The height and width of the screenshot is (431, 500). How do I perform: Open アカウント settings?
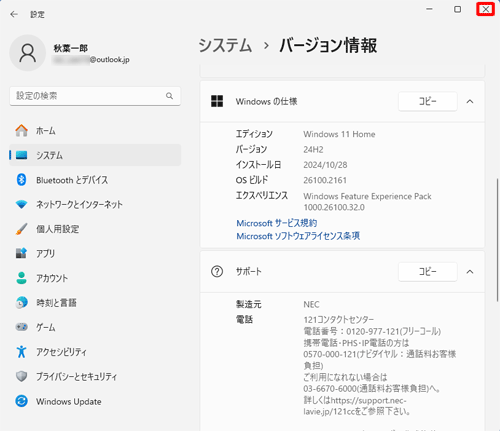click(95, 278)
